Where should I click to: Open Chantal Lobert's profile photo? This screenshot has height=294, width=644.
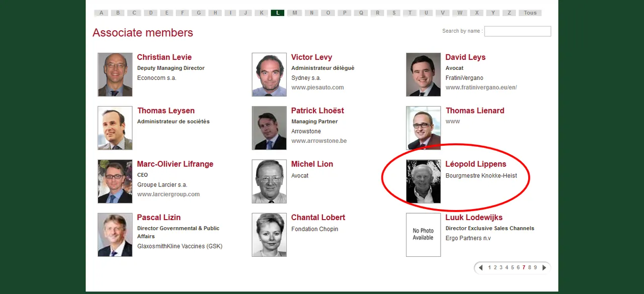pyautogui.click(x=269, y=235)
